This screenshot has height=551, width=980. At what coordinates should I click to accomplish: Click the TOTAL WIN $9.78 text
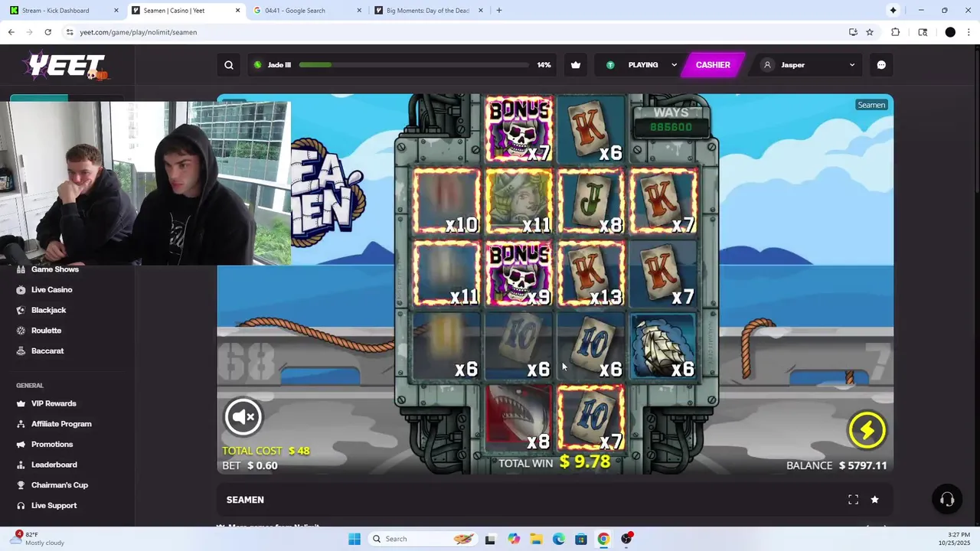pos(554,461)
